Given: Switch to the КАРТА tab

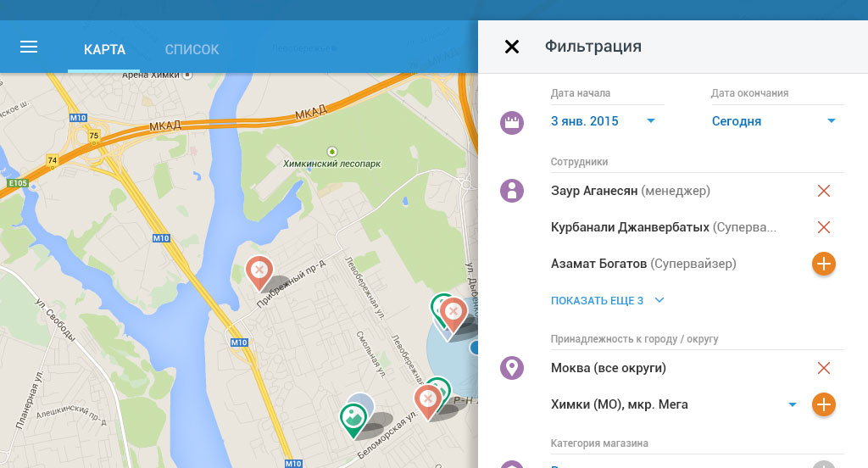Looking at the screenshot, I should [104, 49].
